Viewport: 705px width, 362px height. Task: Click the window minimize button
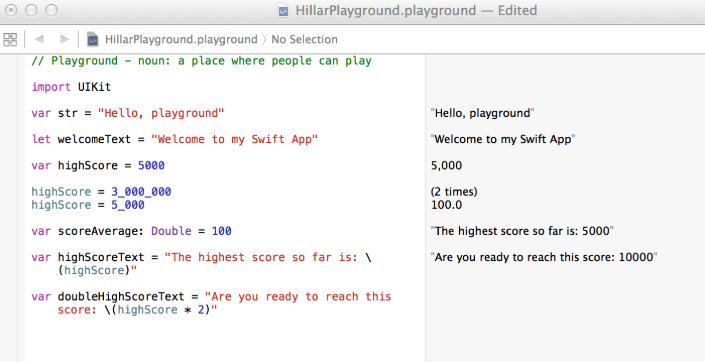point(31,10)
